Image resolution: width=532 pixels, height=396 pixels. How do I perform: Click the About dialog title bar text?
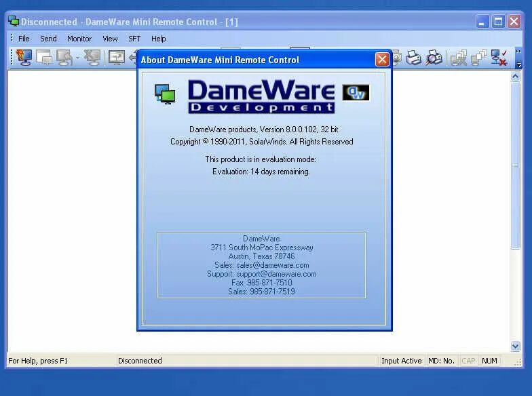tap(220, 60)
